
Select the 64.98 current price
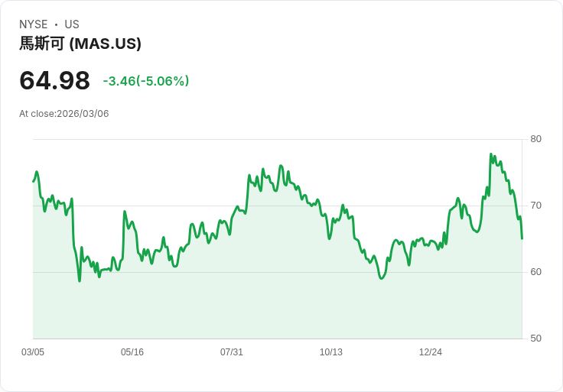click(x=54, y=80)
